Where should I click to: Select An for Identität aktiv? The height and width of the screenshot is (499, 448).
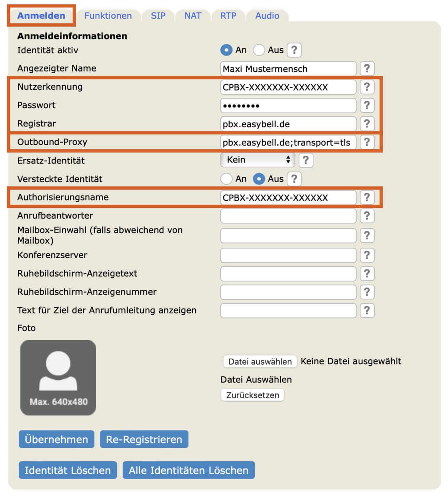coord(226,50)
